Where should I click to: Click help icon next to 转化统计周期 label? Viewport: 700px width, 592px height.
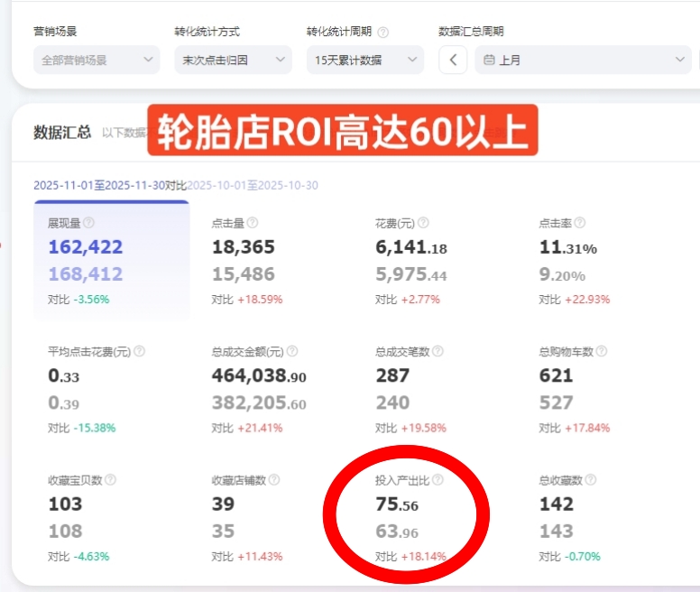pos(383,32)
